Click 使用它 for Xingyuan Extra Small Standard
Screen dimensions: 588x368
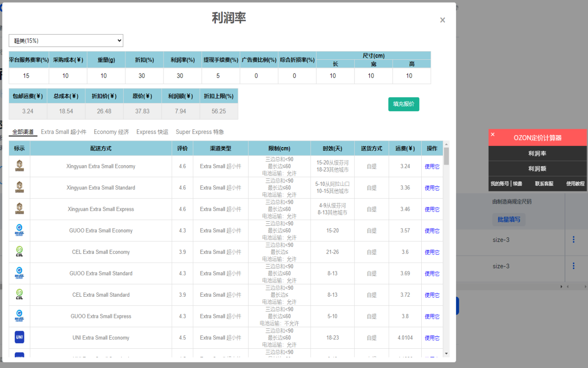pos(432,188)
